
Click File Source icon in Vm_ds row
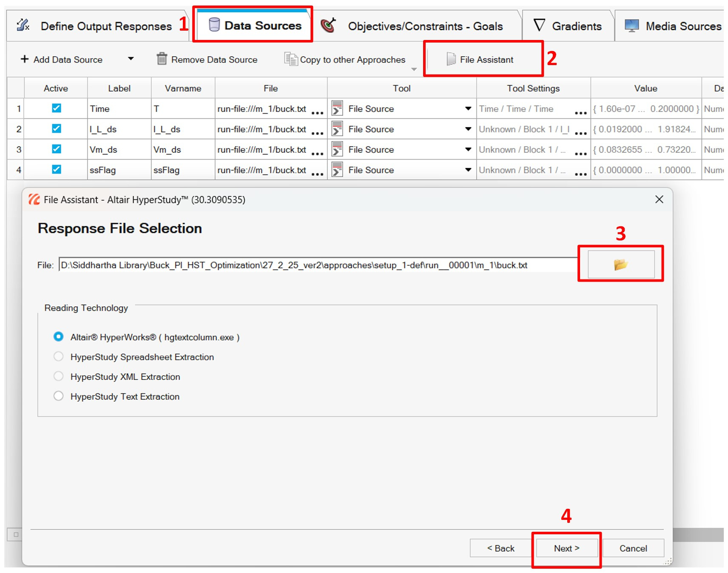(337, 149)
